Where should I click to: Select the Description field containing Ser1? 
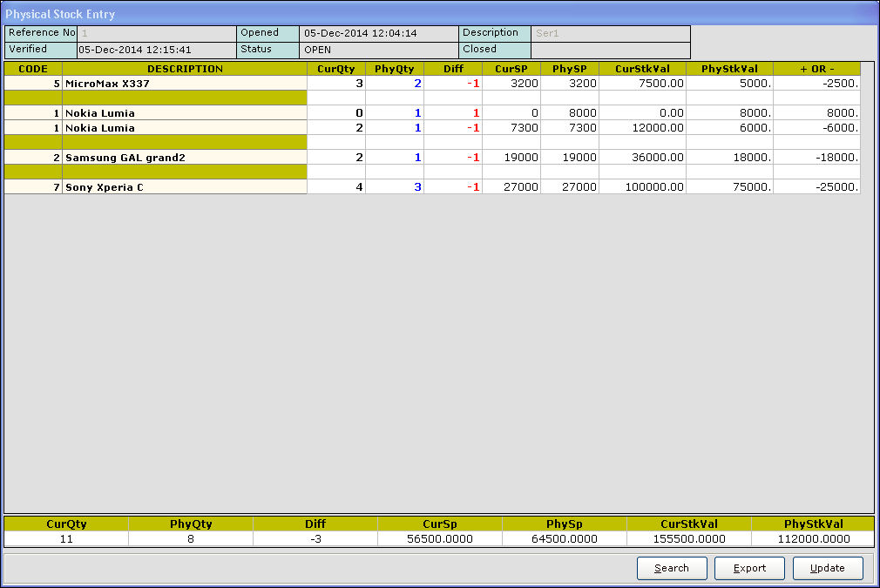point(611,33)
